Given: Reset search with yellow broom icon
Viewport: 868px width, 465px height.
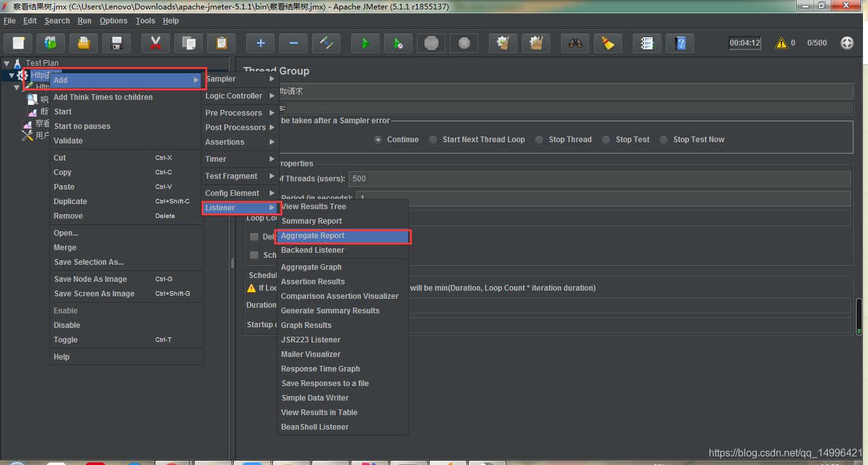Looking at the screenshot, I should click(608, 43).
